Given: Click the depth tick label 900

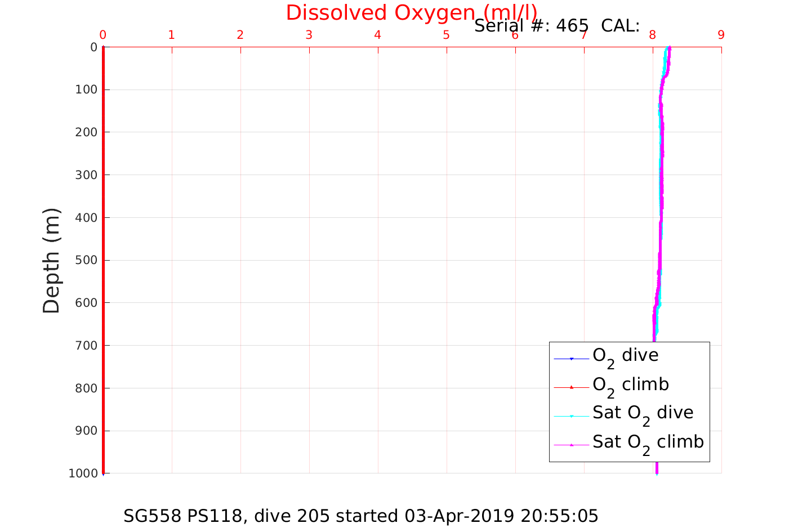Looking at the screenshot, I should point(86,431).
